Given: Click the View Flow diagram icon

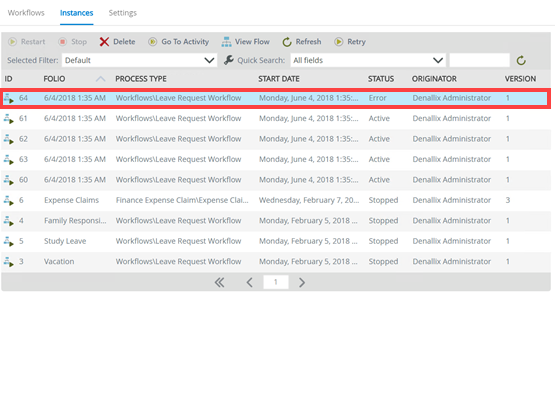Looking at the screenshot, I should (226, 42).
